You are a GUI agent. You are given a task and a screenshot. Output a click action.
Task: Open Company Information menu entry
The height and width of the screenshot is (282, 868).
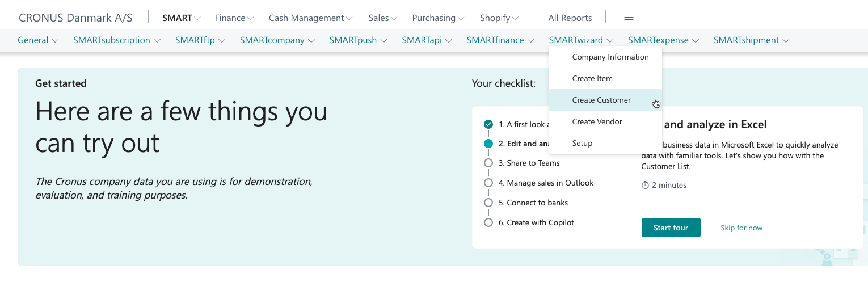pos(610,57)
